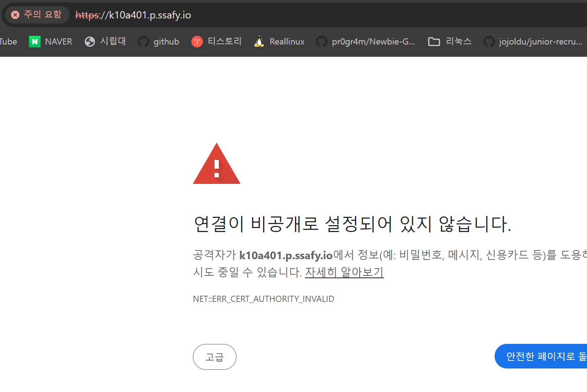
Task: Open the Reallinux bookmark
Action: coord(278,41)
